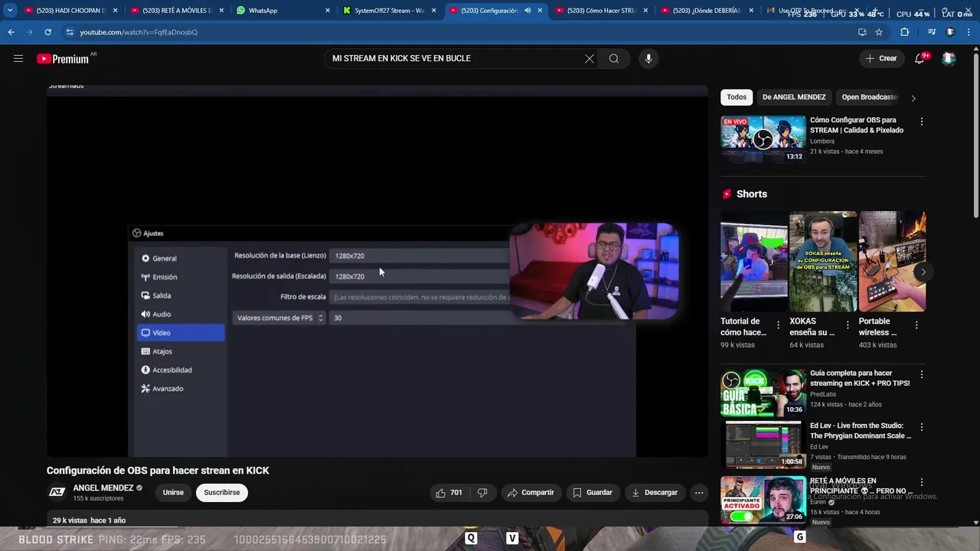Screen dimensions: 980x551
Task: Open options for Tutorial de cómo hacer short
Action: click(778, 325)
